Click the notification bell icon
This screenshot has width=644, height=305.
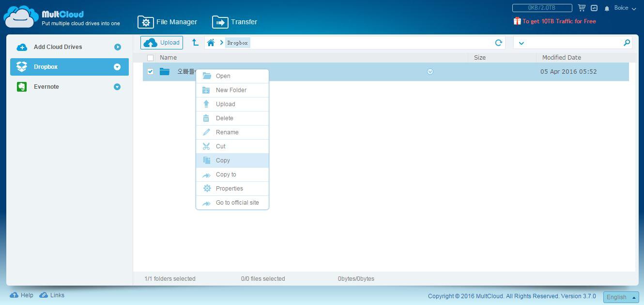[607, 9]
